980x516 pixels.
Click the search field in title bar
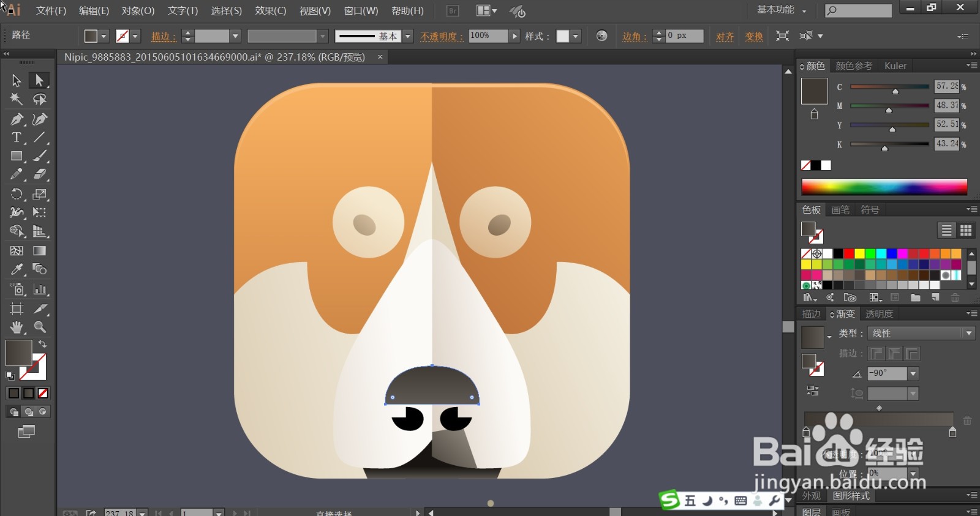tap(859, 10)
